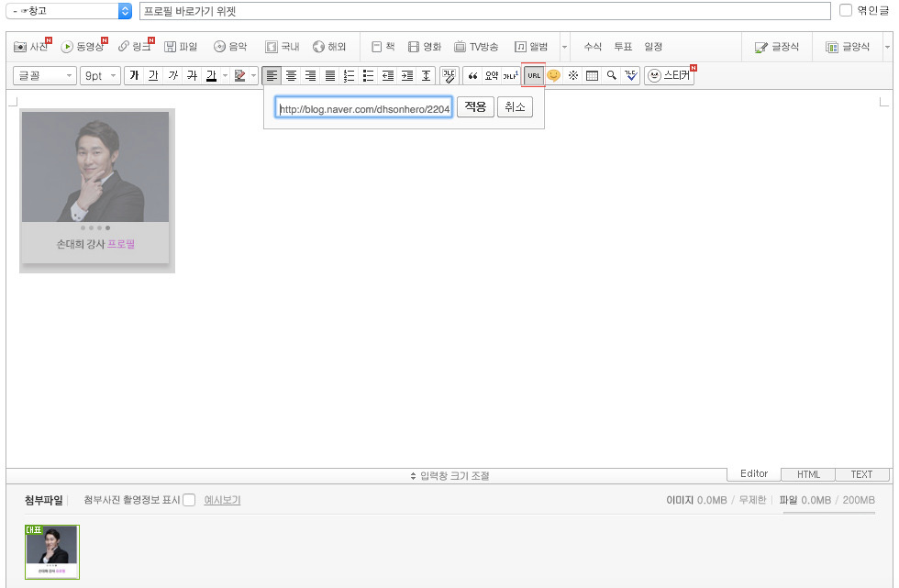
Task: Click the 취소 cancel button
Action: (x=515, y=106)
